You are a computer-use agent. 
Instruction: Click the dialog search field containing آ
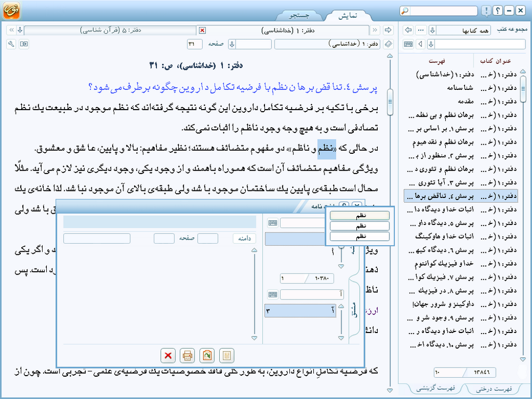(x=312, y=294)
